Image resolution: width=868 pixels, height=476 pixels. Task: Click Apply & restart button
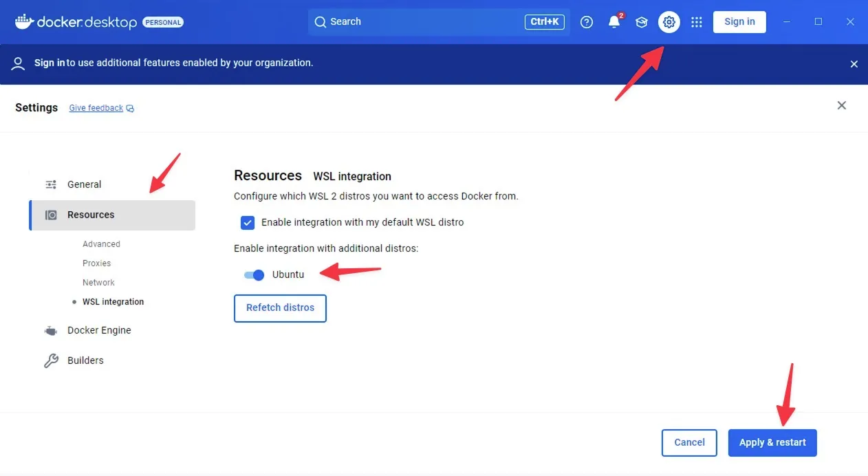[772, 443]
